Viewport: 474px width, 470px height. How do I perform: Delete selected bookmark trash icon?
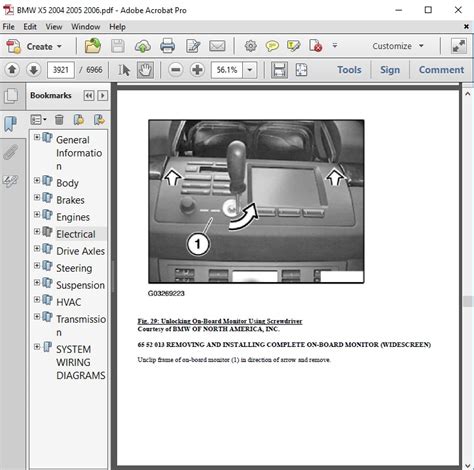click(x=59, y=120)
